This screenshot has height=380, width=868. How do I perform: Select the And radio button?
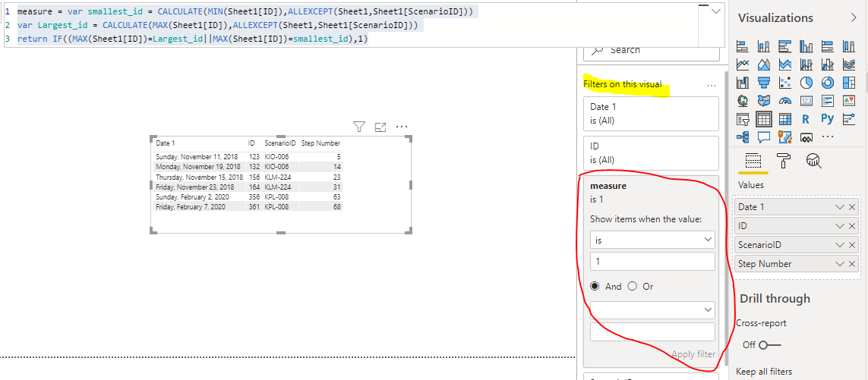click(x=595, y=287)
